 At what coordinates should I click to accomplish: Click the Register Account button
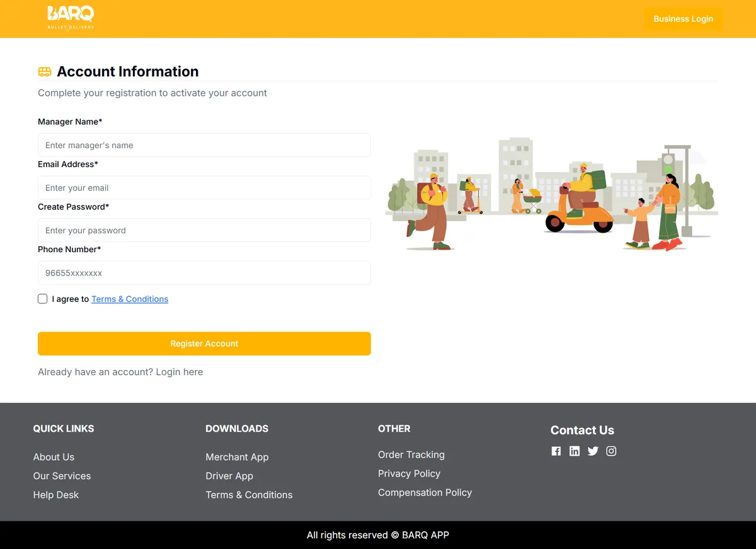(204, 344)
